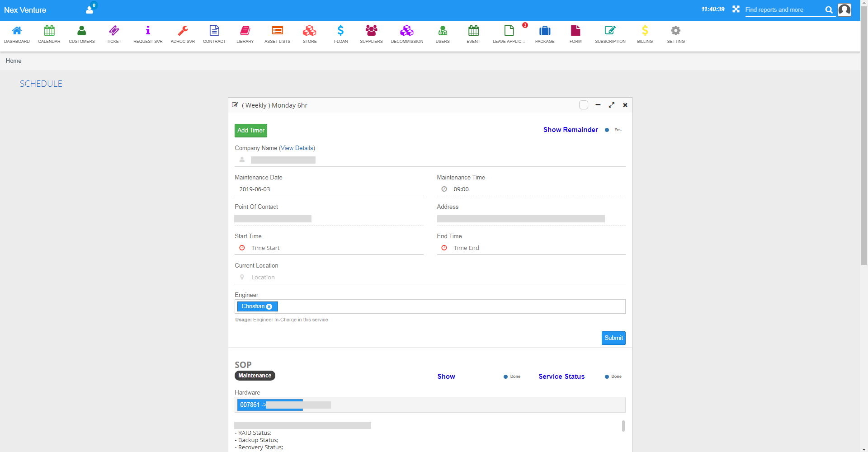868x452 pixels.
Task: Click the fullscreen arrows icon in header
Action: (736, 9)
